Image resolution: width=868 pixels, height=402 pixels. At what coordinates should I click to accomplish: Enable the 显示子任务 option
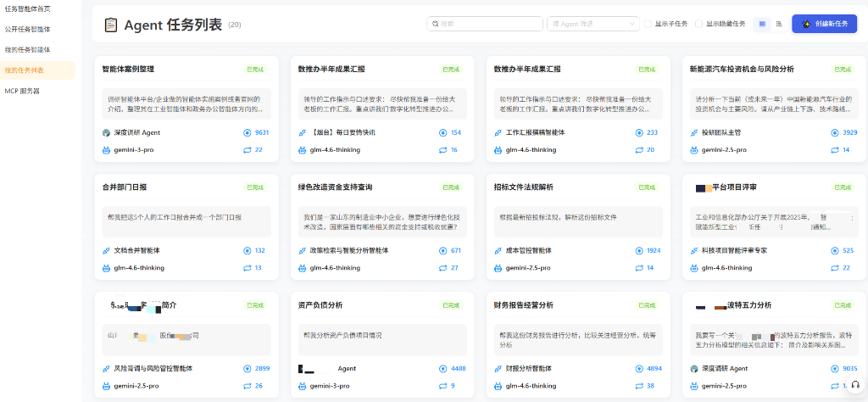[x=648, y=24]
